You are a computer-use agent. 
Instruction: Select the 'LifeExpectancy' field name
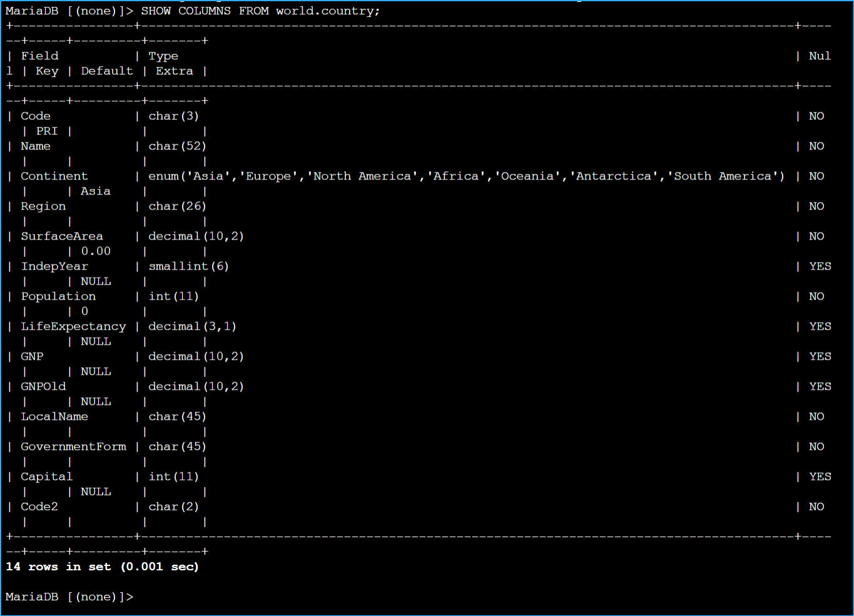[73, 326]
